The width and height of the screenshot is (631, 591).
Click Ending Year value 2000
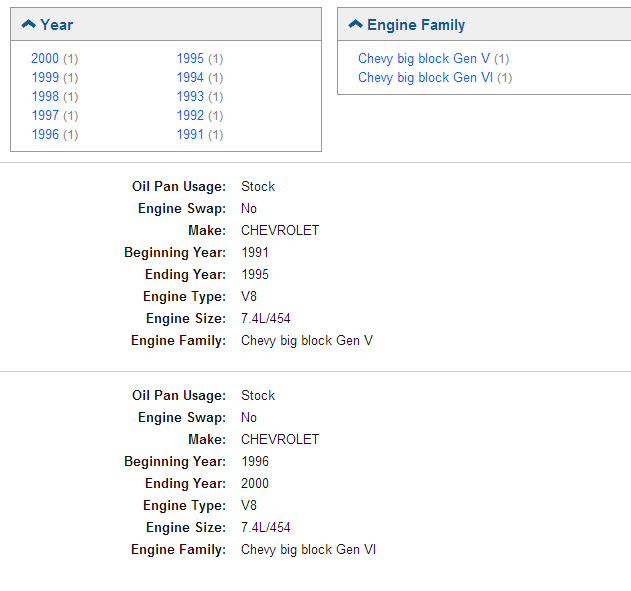click(x=255, y=483)
